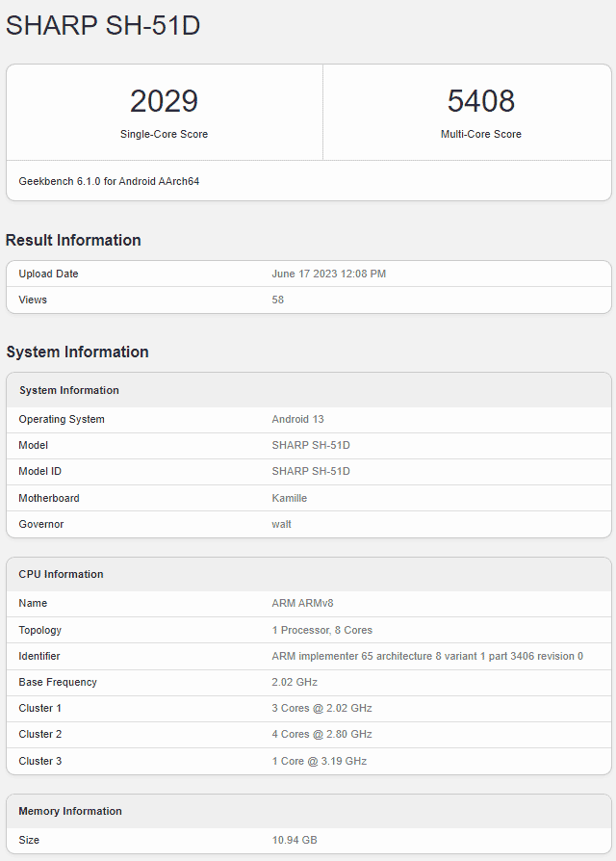Select 1 Core @ 3.19 GHz value
This screenshot has height=861, width=616.
tap(320, 761)
